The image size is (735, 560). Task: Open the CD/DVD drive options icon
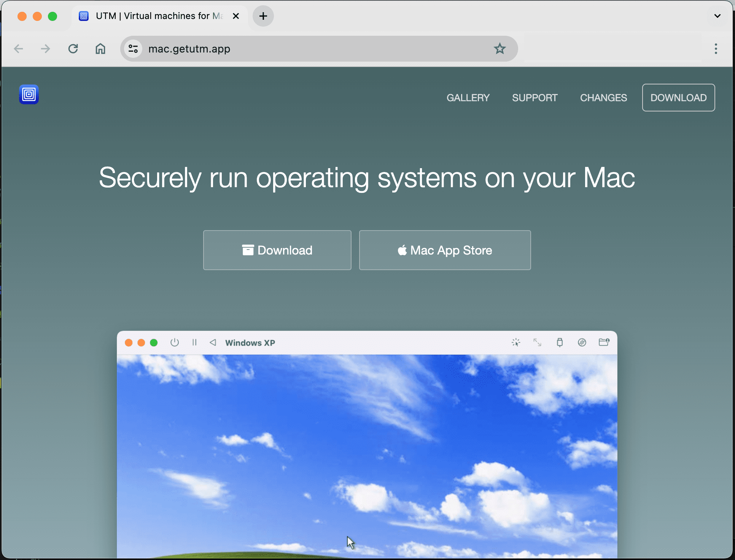(x=582, y=342)
